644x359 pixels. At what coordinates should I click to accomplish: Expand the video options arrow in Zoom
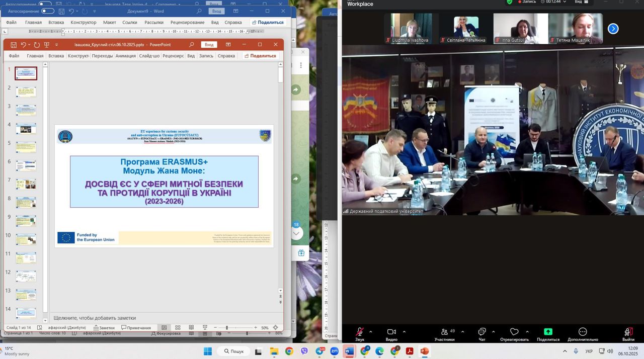404,332
